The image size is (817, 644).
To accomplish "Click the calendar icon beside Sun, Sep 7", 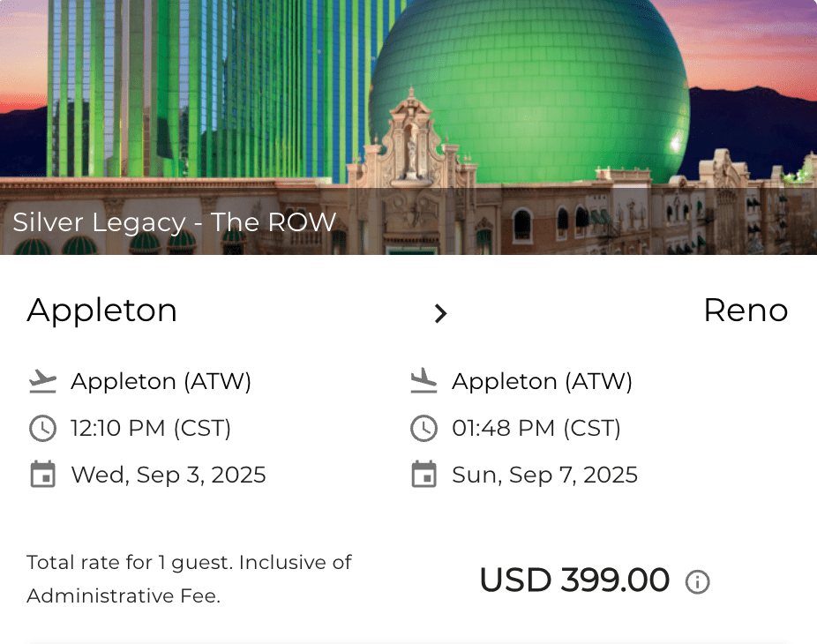I will point(423,475).
